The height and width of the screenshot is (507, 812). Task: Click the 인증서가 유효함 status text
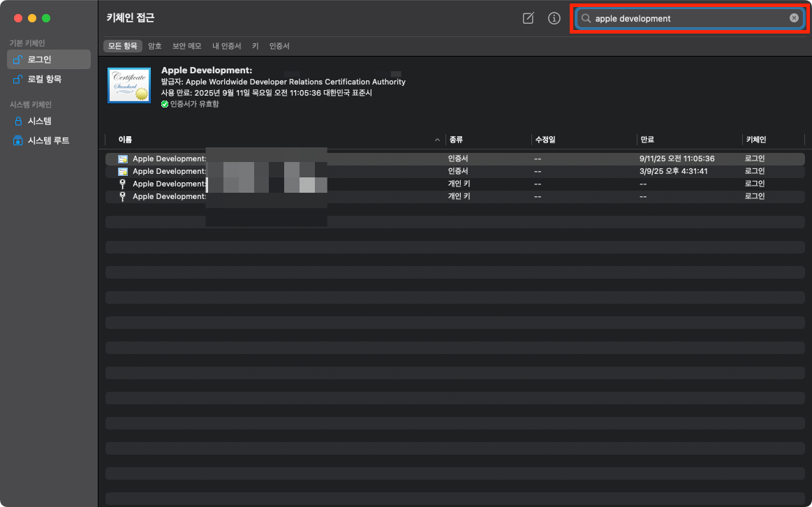point(195,104)
